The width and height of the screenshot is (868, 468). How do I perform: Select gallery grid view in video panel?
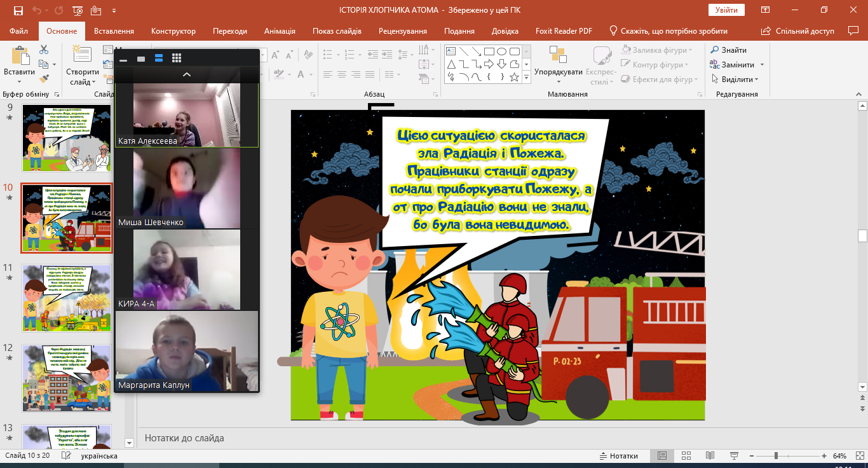pos(177,59)
